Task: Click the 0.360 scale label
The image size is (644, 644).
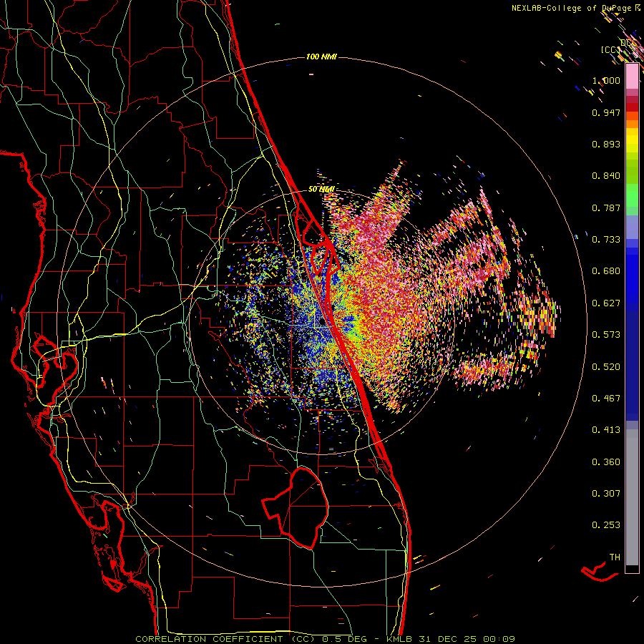Action: (606, 462)
